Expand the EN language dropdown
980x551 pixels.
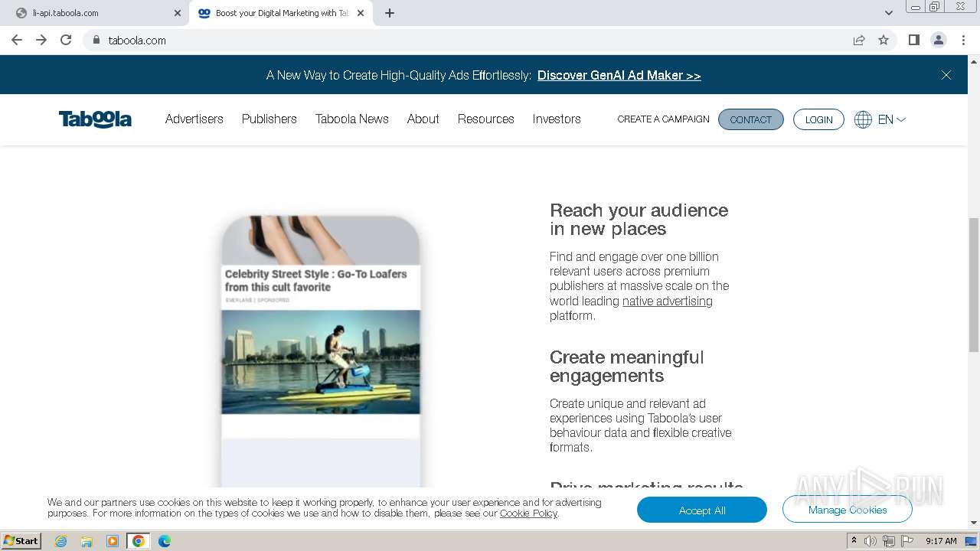(x=891, y=119)
